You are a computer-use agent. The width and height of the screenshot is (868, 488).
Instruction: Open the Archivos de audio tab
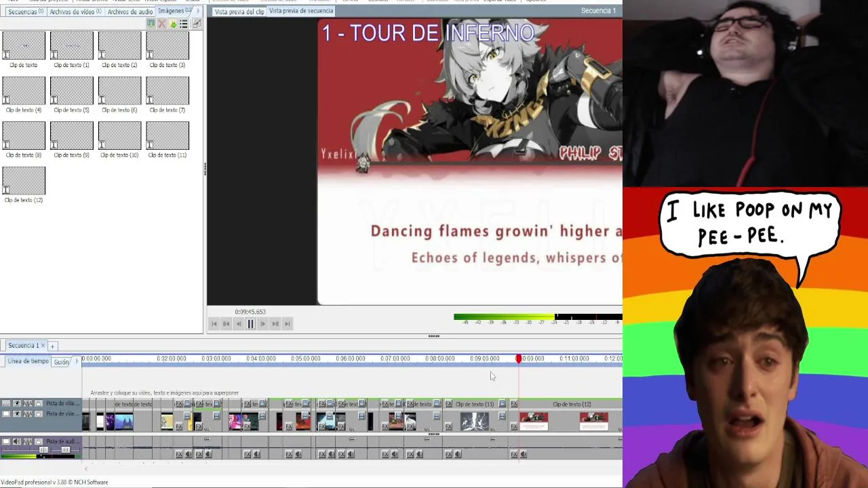pos(130,12)
